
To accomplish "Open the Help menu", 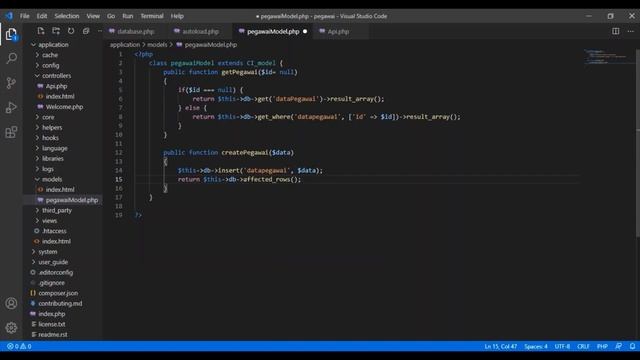I will tap(177, 16).
